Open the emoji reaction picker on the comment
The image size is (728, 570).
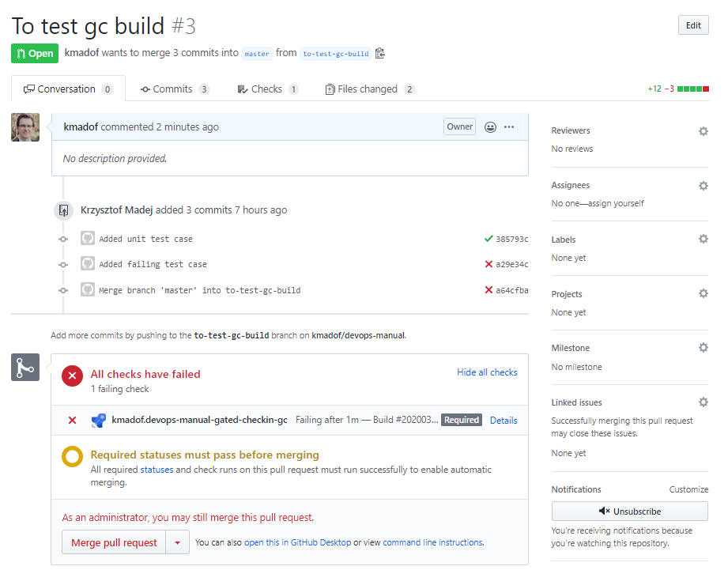[490, 126]
